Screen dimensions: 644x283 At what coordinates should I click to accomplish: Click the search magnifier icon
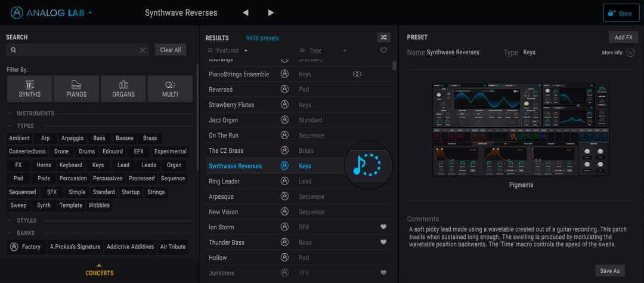[x=14, y=50]
